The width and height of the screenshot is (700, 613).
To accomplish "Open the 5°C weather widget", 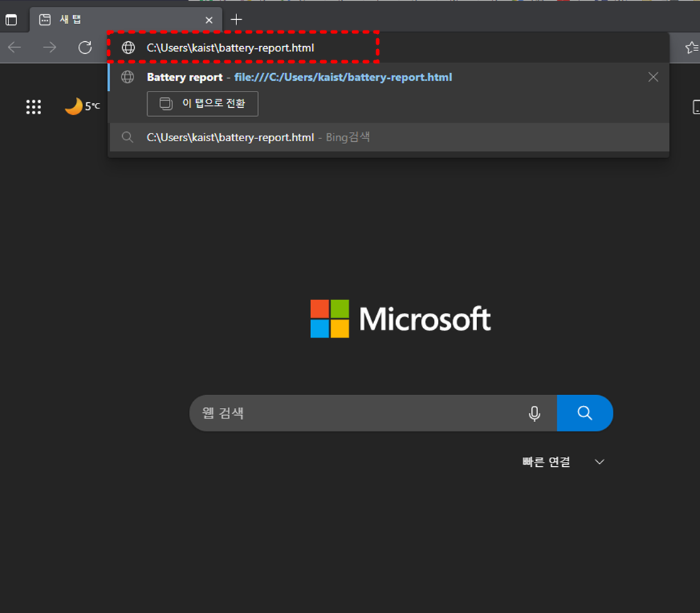I will pos(82,106).
